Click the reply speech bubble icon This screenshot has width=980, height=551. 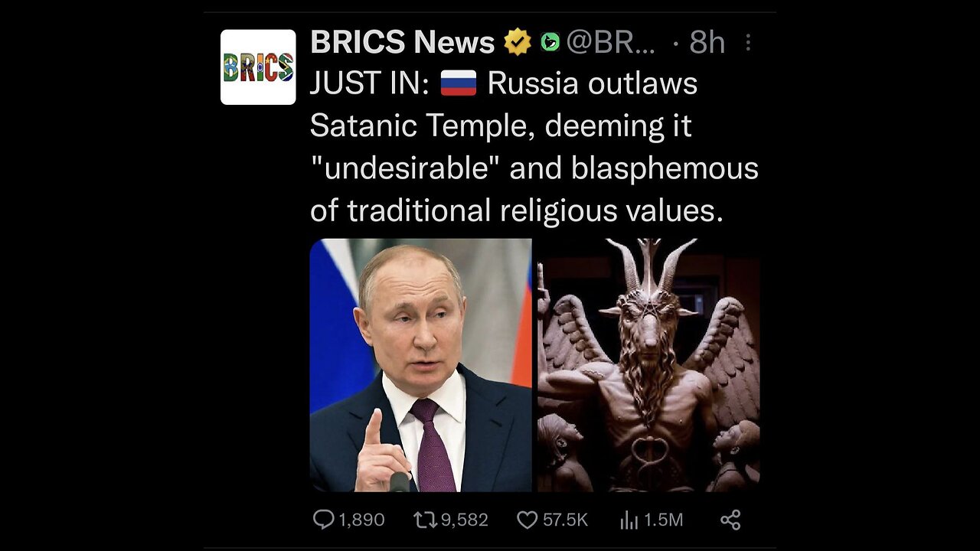pos(324,520)
